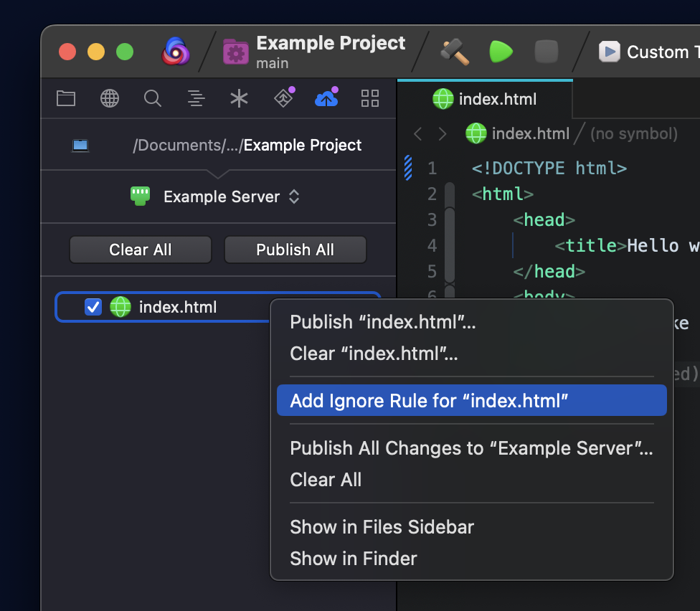Click the Stop task square button

point(547,52)
